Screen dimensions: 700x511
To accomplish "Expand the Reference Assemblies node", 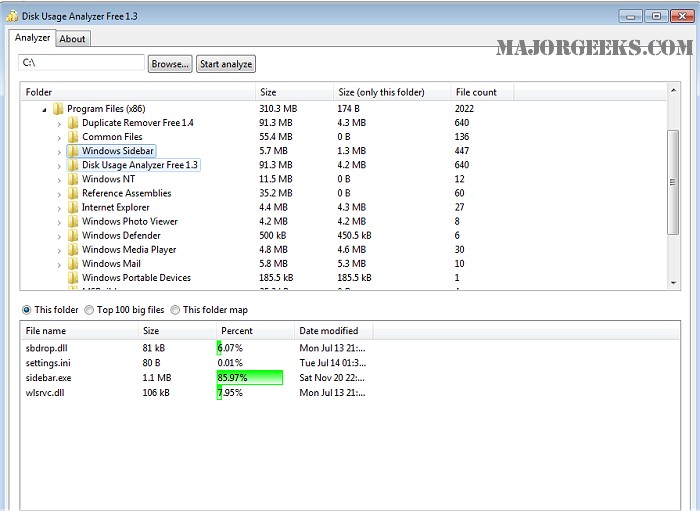I will 59,194.
